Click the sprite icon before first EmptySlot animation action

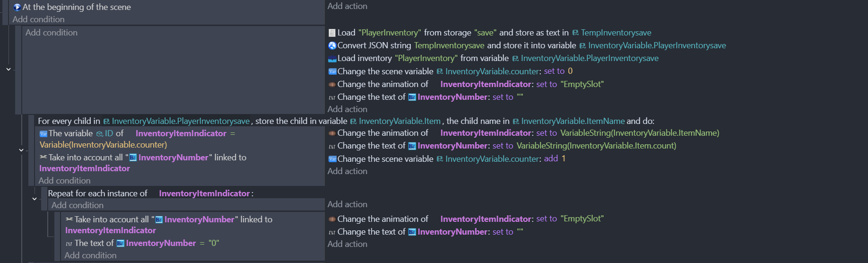[332, 84]
